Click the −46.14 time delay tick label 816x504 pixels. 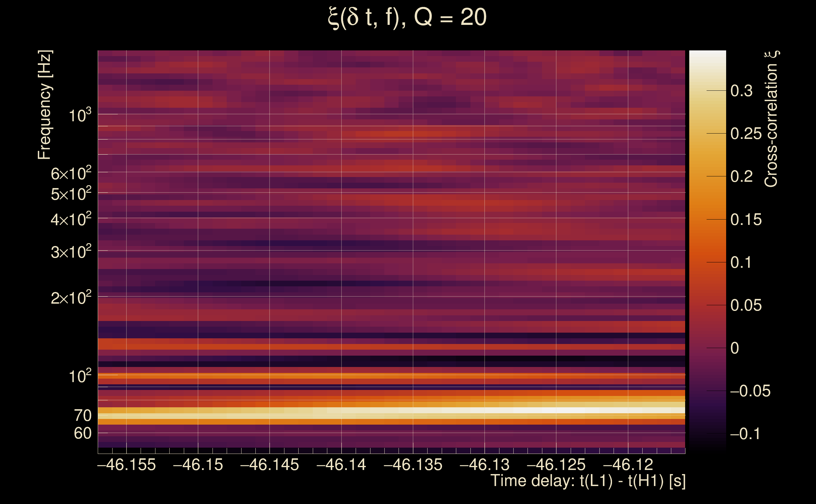click(341, 465)
